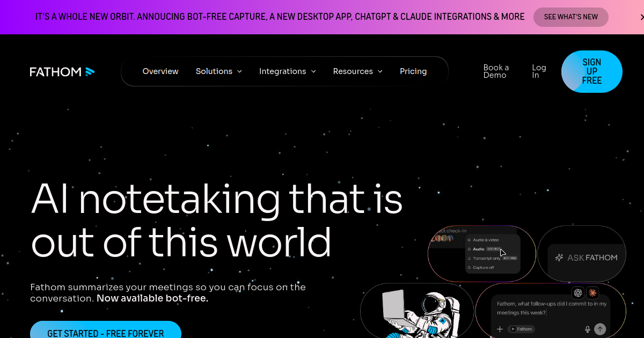This screenshot has height=338, width=644.
Task: Click the Ask Fathom sparkle icon
Action: tap(559, 258)
